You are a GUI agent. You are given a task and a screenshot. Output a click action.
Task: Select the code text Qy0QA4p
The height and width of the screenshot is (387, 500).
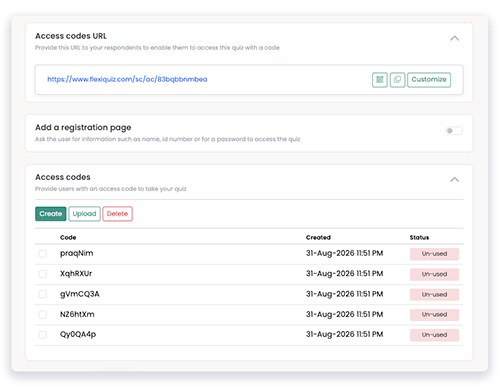pos(78,334)
